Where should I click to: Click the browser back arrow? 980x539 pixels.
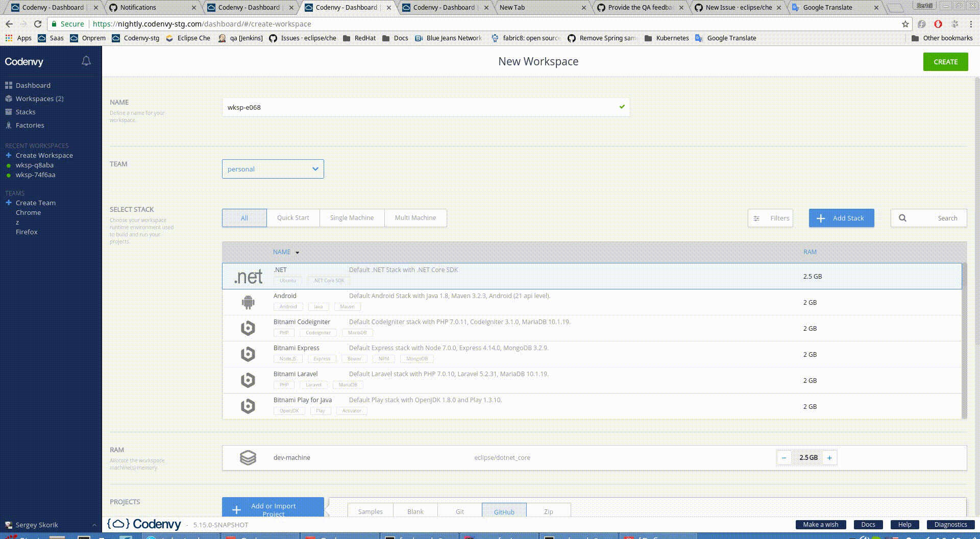coord(9,24)
